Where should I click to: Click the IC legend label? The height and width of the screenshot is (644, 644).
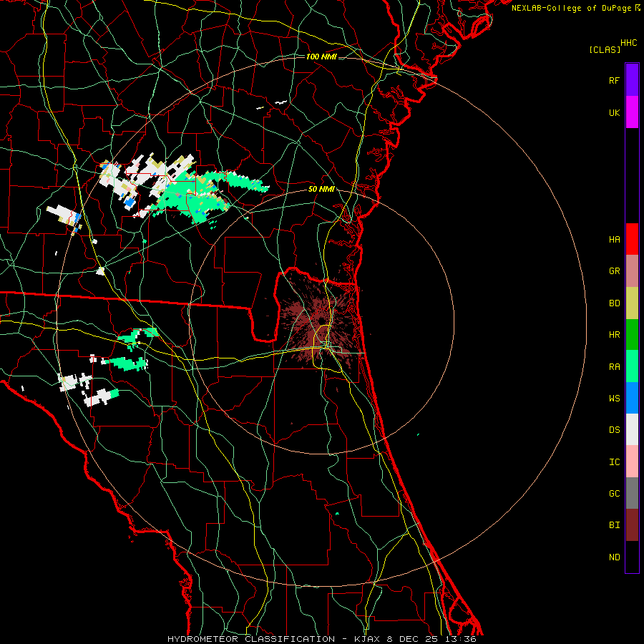point(614,462)
